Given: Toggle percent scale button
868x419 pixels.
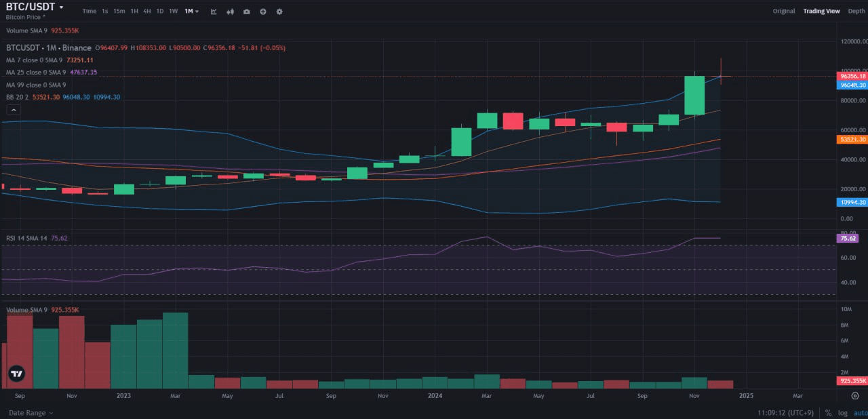Looking at the screenshot, I should (828, 412).
